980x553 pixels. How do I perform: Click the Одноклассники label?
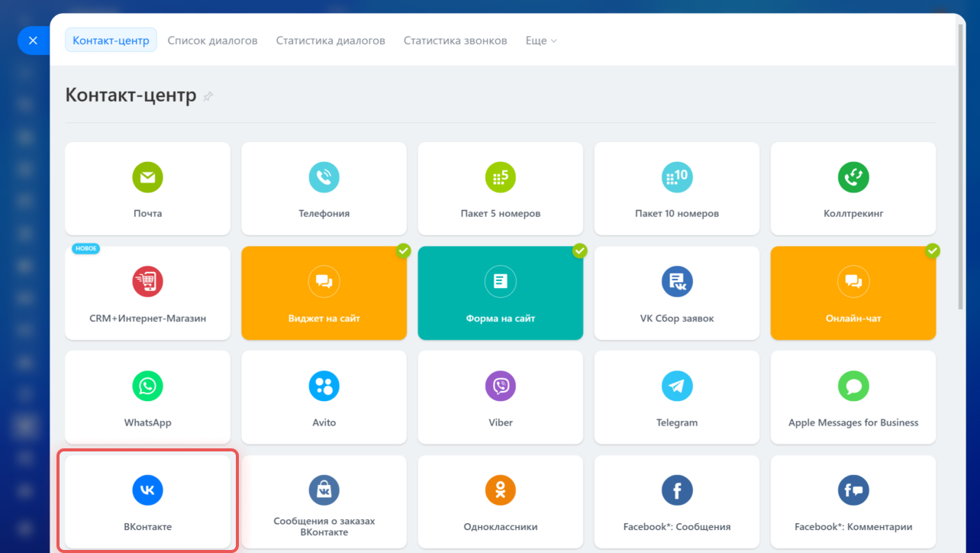click(x=501, y=527)
